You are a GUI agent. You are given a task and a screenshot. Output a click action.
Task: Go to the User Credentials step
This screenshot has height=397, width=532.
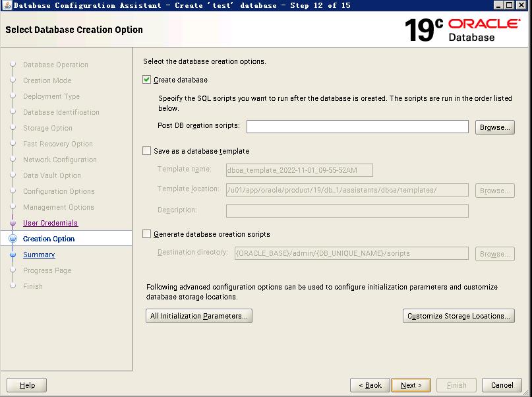coord(50,223)
